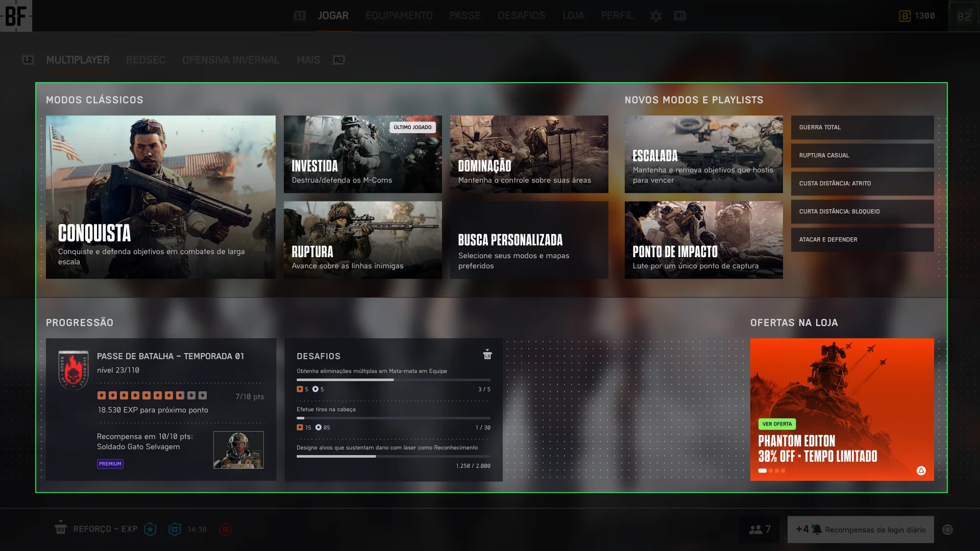This screenshot has height=551, width=980.
Task: Click the challenges L3 tracker icon
Action: (x=487, y=355)
